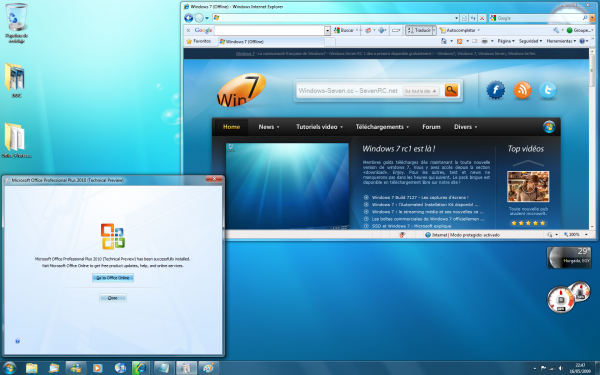Select the Home tab in site navigation
Image resolution: width=600 pixels, height=375 pixels.
[232, 127]
